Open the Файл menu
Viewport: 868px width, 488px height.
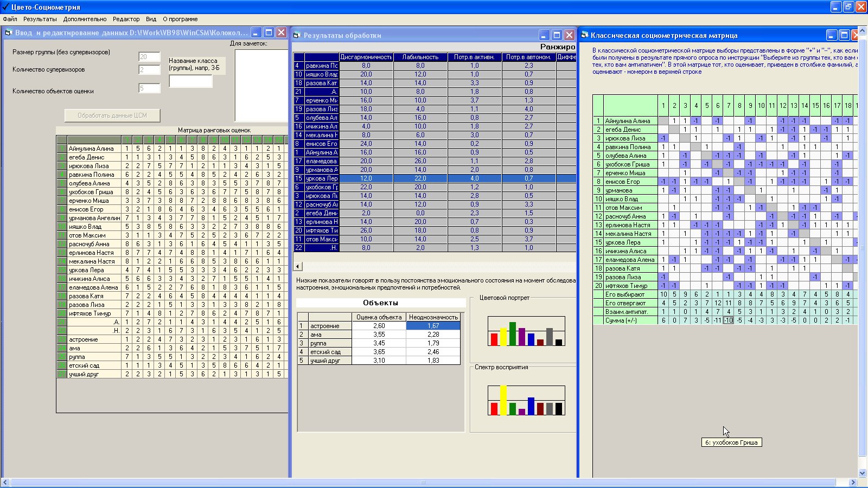10,19
